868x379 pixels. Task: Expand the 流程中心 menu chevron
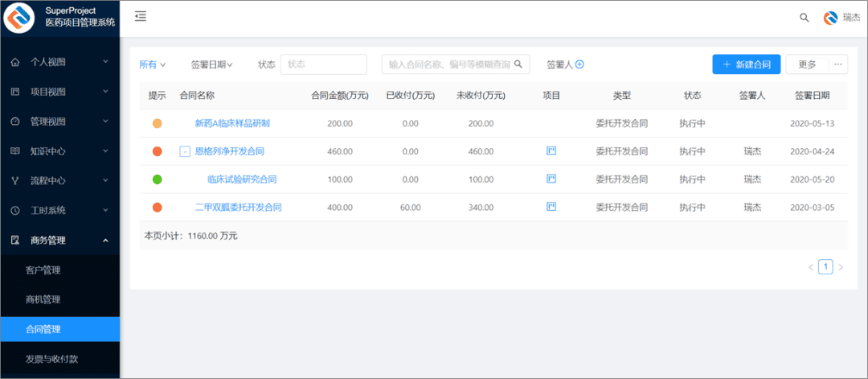(x=106, y=180)
